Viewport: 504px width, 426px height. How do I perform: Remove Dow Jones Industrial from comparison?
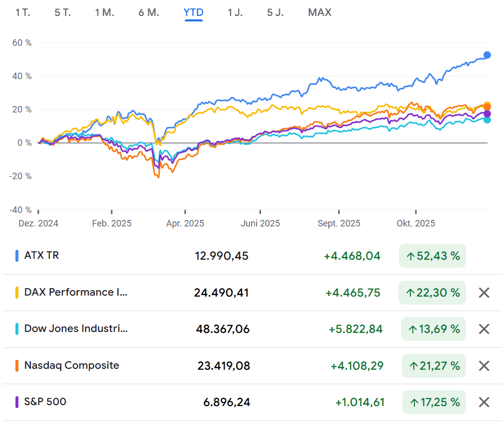484,329
